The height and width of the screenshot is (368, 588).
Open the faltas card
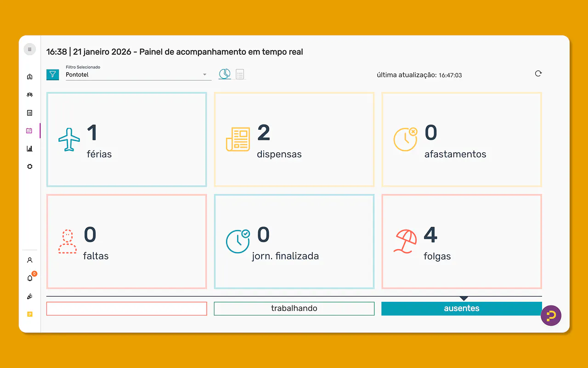[127, 241]
